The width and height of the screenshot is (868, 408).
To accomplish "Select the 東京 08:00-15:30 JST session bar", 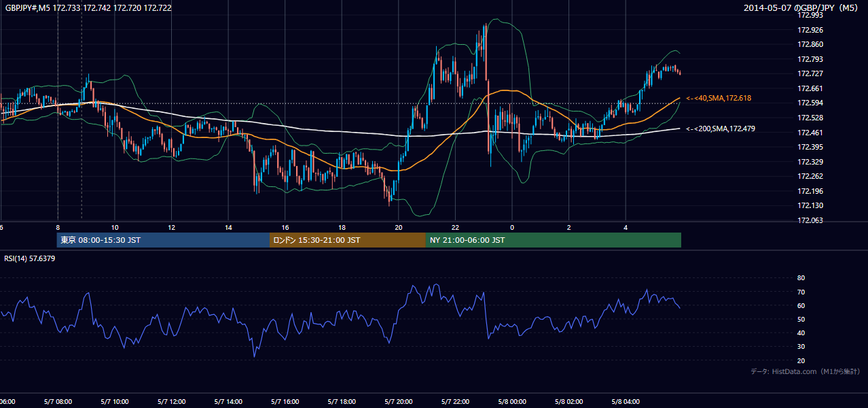I will [x=163, y=240].
